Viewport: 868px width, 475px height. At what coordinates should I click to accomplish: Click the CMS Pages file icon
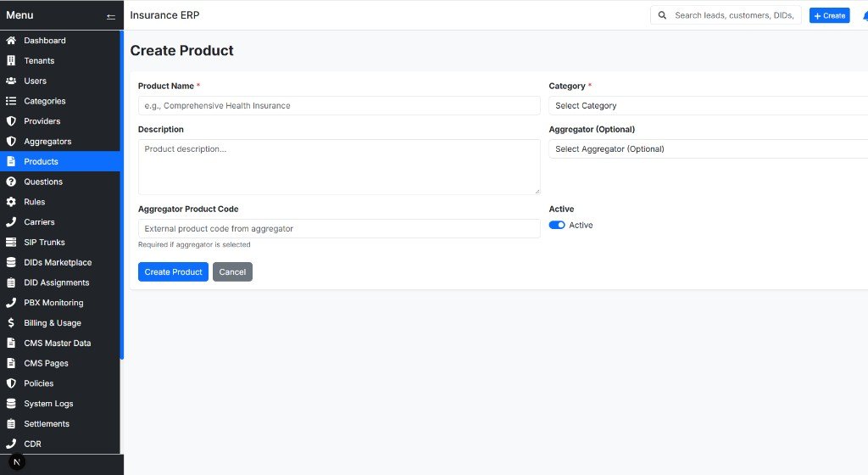(x=11, y=363)
